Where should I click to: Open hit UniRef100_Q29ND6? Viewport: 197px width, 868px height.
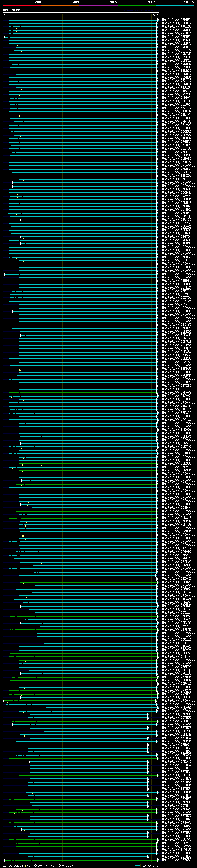tap(177, 78)
